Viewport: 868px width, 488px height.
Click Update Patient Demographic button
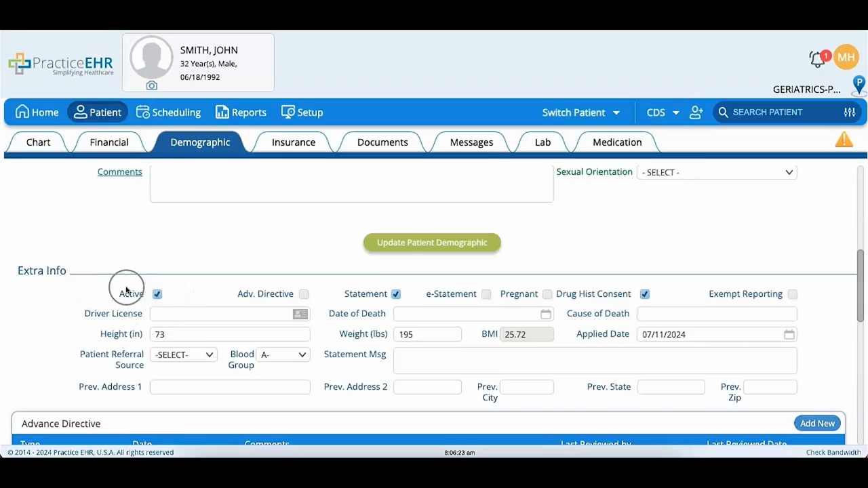(x=432, y=243)
